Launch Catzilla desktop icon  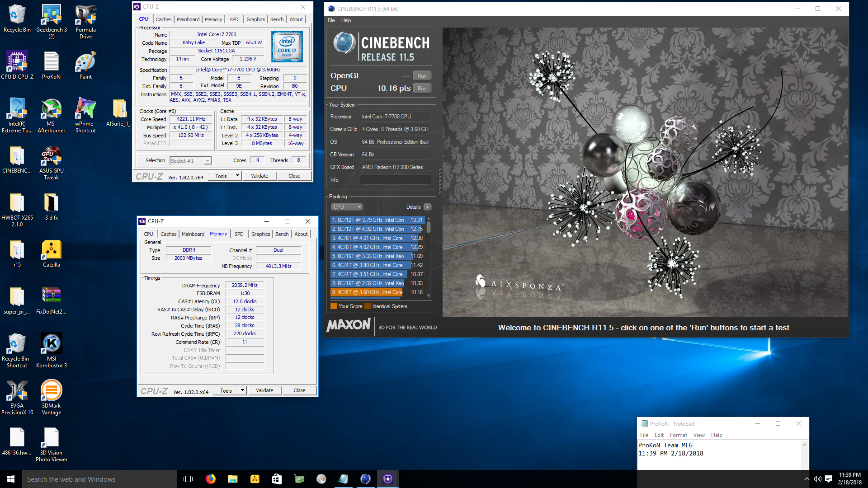coord(51,253)
